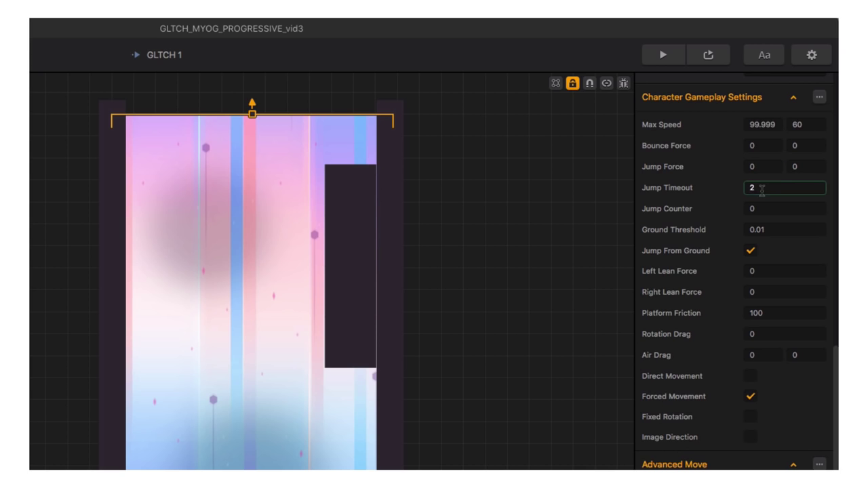Viewport: 868px width, 488px height.
Task: Click the export share icon
Action: pyautogui.click(x=708, y=55)
